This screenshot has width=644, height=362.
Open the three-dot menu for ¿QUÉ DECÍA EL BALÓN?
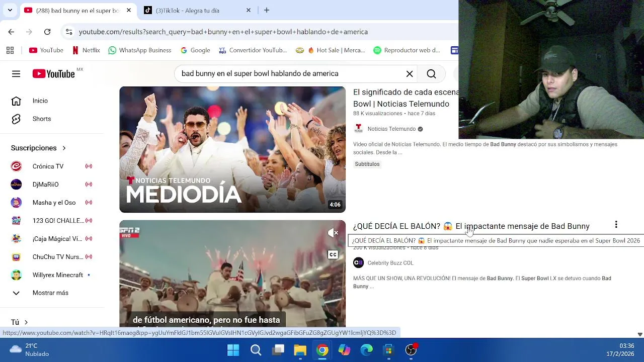[616, 225]
